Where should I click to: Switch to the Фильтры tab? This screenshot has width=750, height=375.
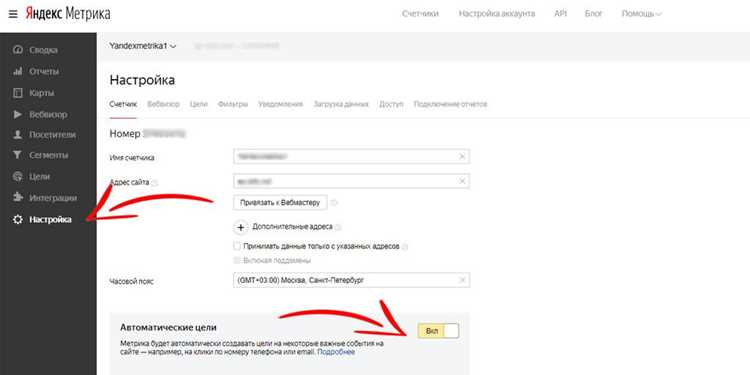pos(233,104)
